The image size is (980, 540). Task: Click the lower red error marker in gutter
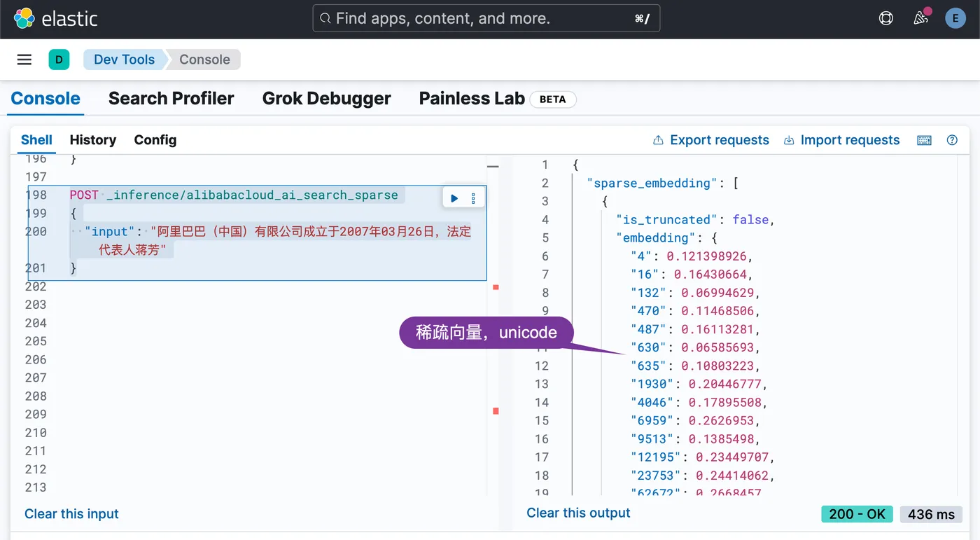(x=496, y=411)
